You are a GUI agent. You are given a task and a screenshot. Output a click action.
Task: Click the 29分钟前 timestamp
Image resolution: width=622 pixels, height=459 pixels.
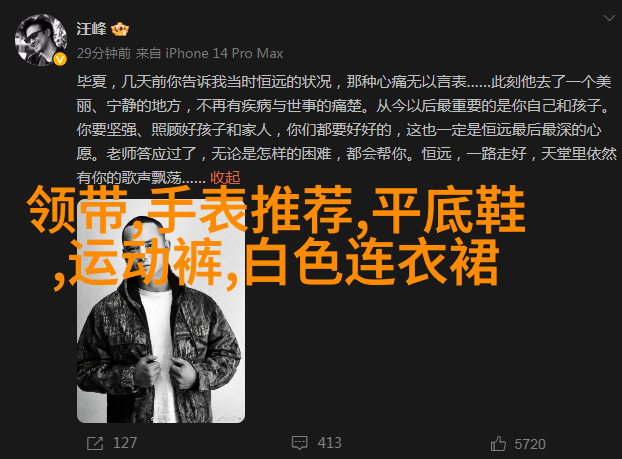click(104, 53)
